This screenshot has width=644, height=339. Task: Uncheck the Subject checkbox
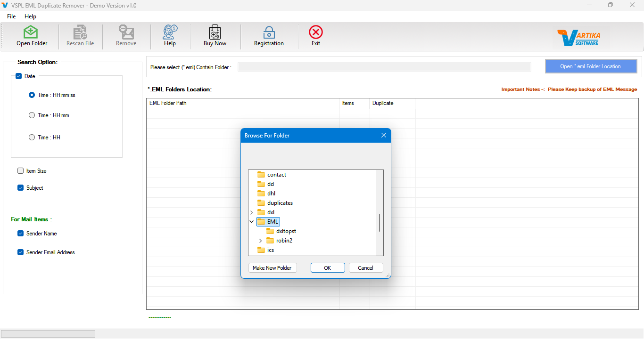pos(20,188)
